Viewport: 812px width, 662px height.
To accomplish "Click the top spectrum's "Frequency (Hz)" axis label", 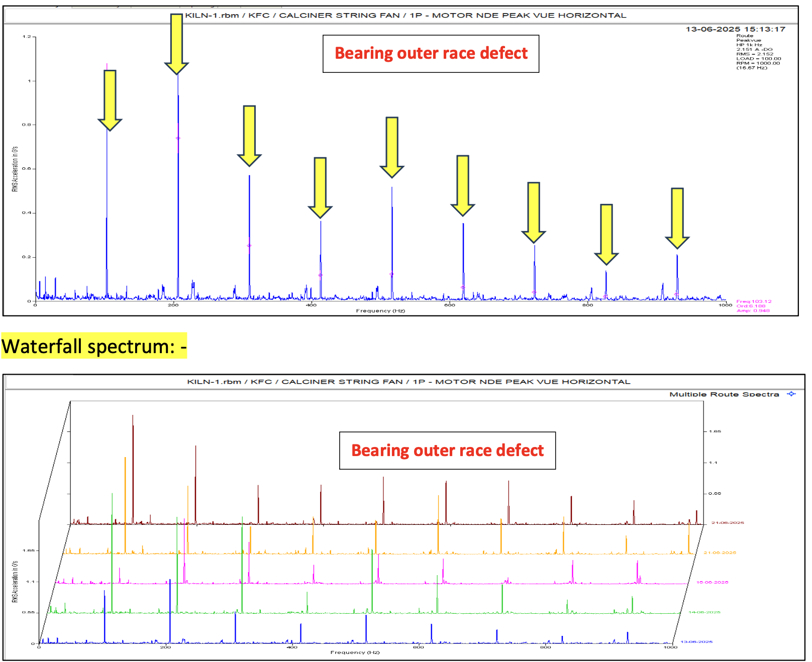I will click(380, 311).
